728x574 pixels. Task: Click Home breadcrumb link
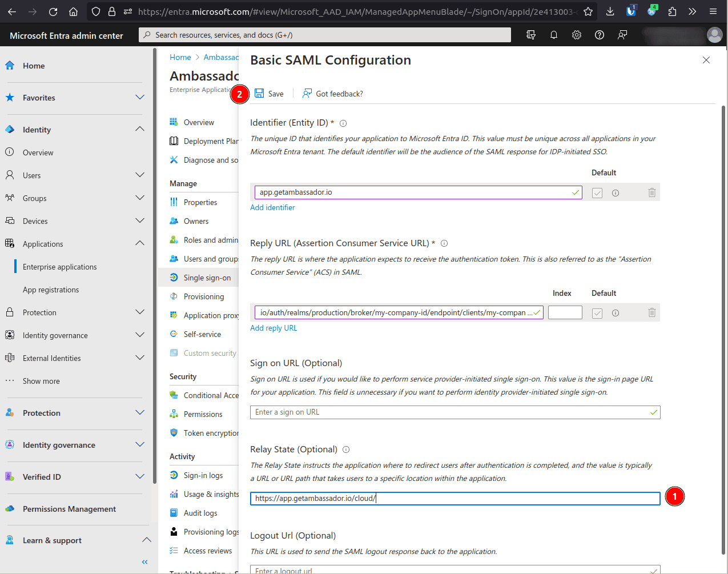coord(180,57)
